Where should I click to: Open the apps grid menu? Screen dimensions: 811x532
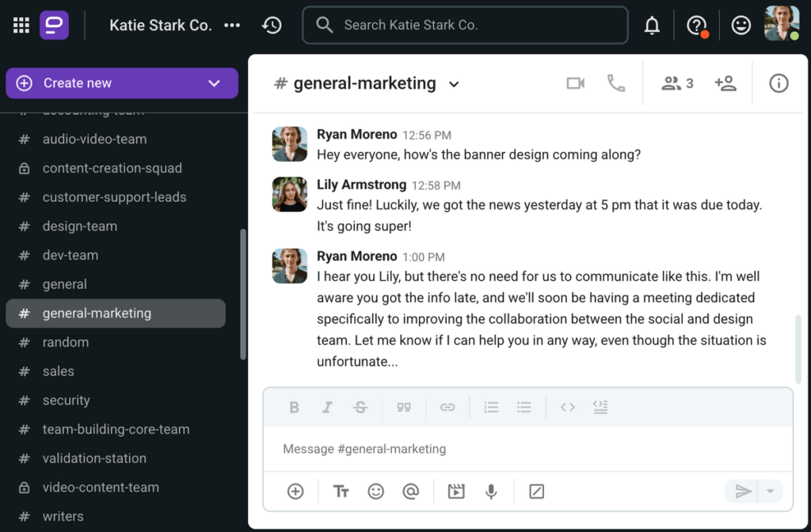21,25
